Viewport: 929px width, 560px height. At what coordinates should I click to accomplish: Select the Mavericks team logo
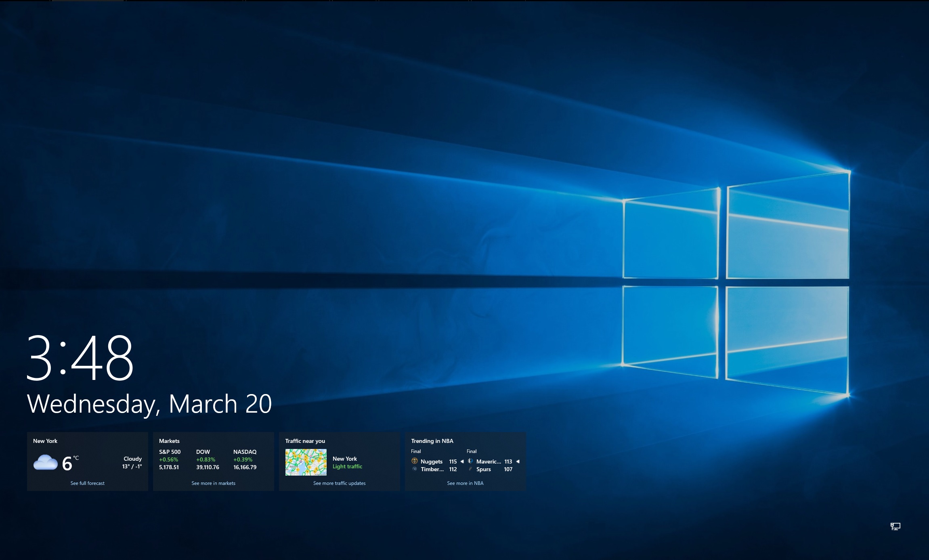pyautogui.click(x=471, y=461)
